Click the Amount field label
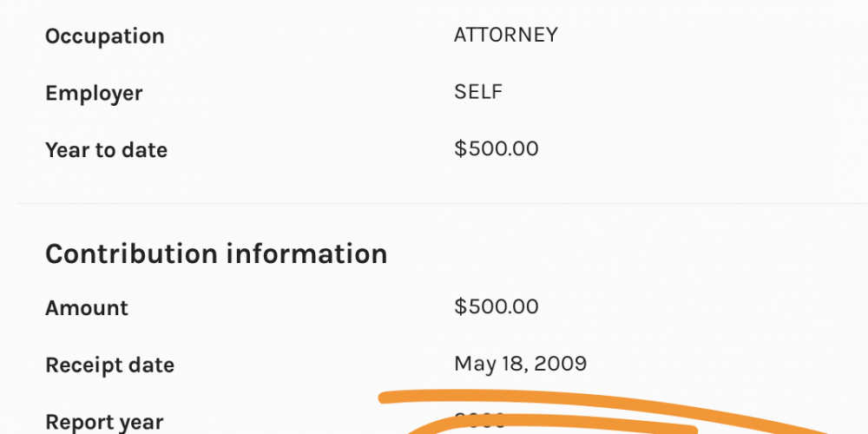Viewport: 868px width, 434px height. (87, 308)
